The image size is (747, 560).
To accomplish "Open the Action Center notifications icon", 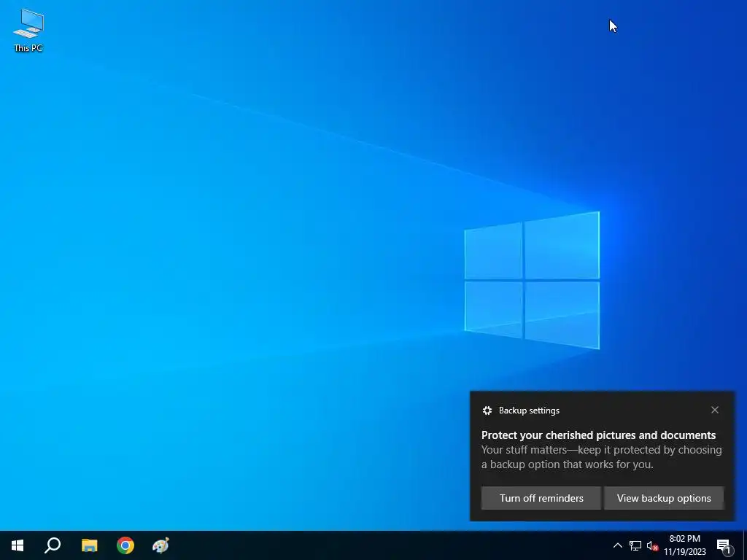I will point(724,545).
